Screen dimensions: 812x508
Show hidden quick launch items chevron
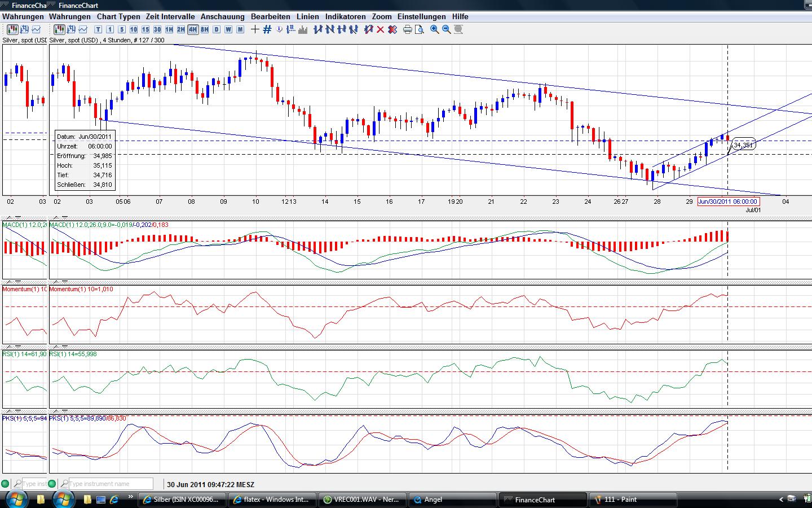point(131,497)
